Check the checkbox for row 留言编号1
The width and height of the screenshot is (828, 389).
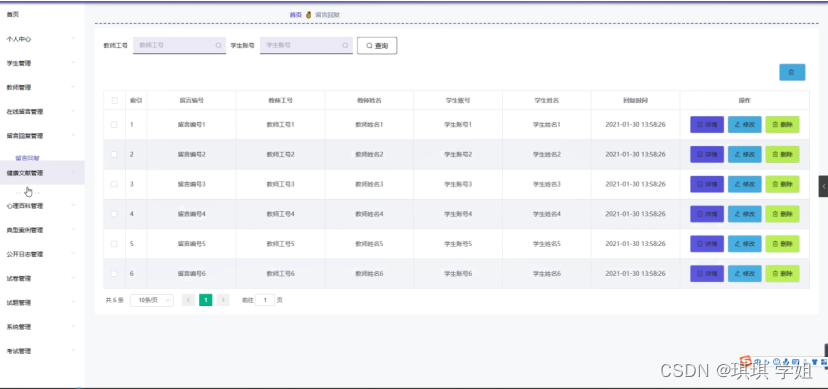[x=114, y=125]
